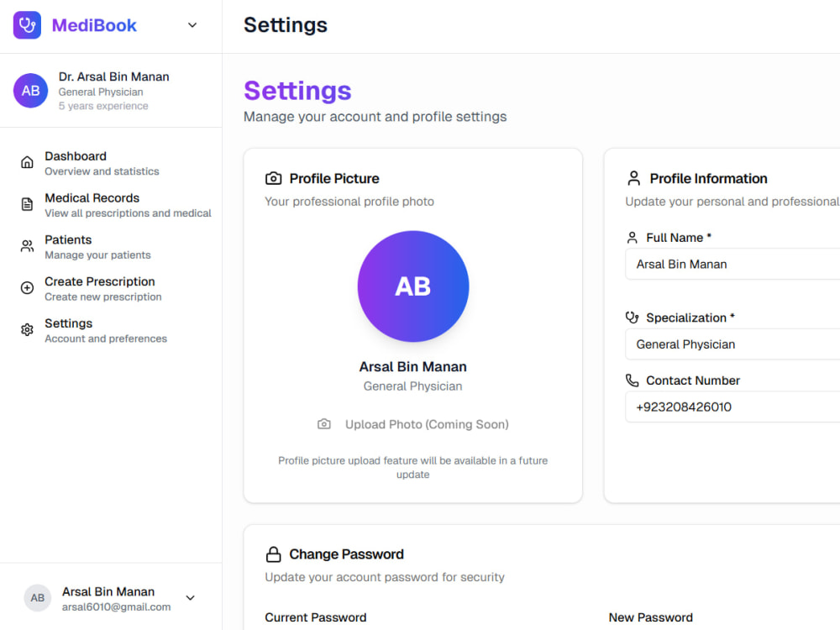Image resolution: width=840 pixels, height=630 pixels.
Task: Click the MediBook stethoscope logo icon
Action: tap(27, 25)
